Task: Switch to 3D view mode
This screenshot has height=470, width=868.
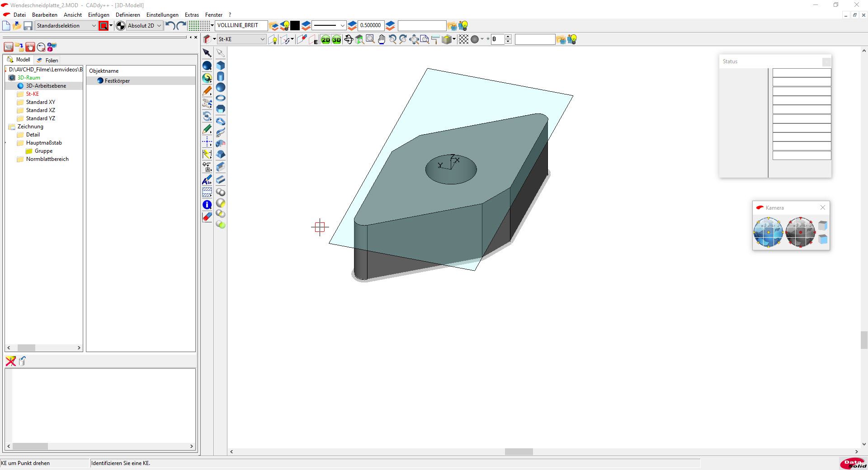Action: point(337,40)
